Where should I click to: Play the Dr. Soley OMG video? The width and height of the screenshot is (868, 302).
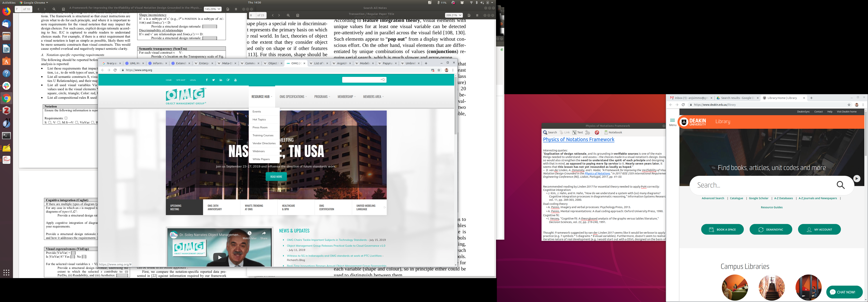pyautogui.click(x=219, y=257)
